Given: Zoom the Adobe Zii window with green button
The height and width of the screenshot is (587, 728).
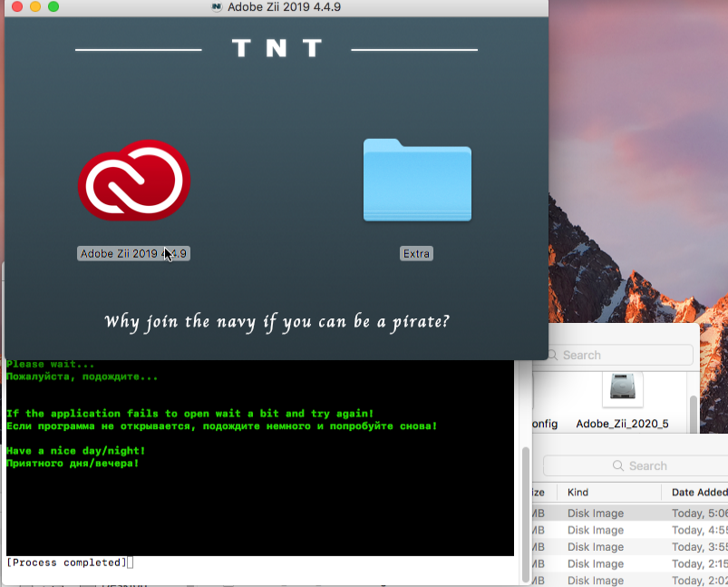Looking at the screenshot, I should (53, 6).
